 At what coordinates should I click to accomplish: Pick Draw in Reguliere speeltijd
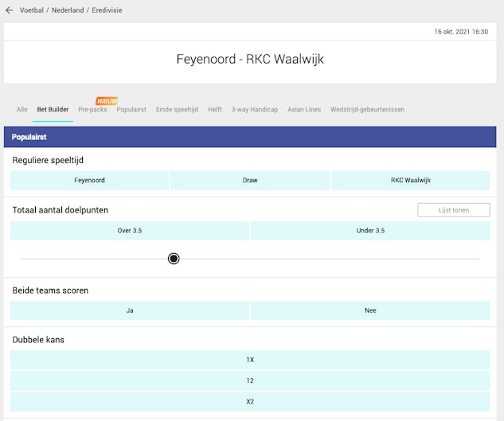pyautogui.click(x=250, y=181)
